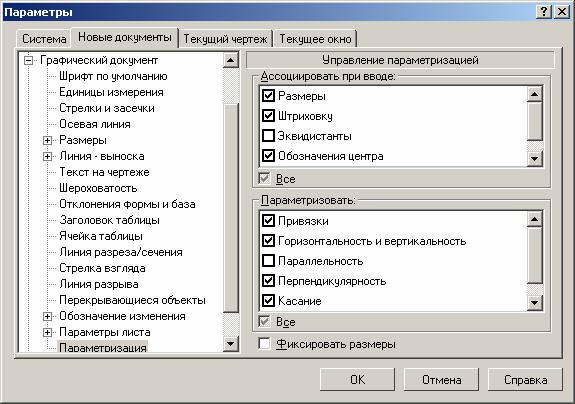Select Параметризация tree item
Image resolution: width=575 pixels, height=404 pixels.
point(103,347)
